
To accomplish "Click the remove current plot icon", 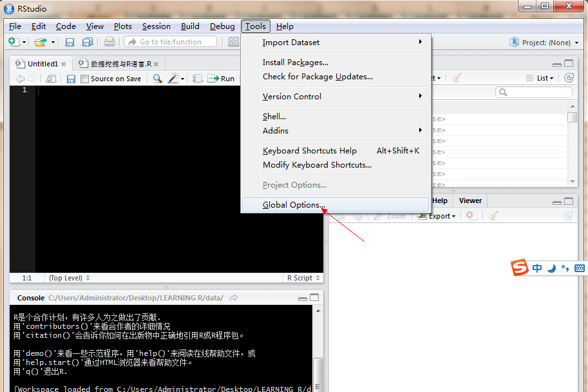I will (x=470, y=215).
